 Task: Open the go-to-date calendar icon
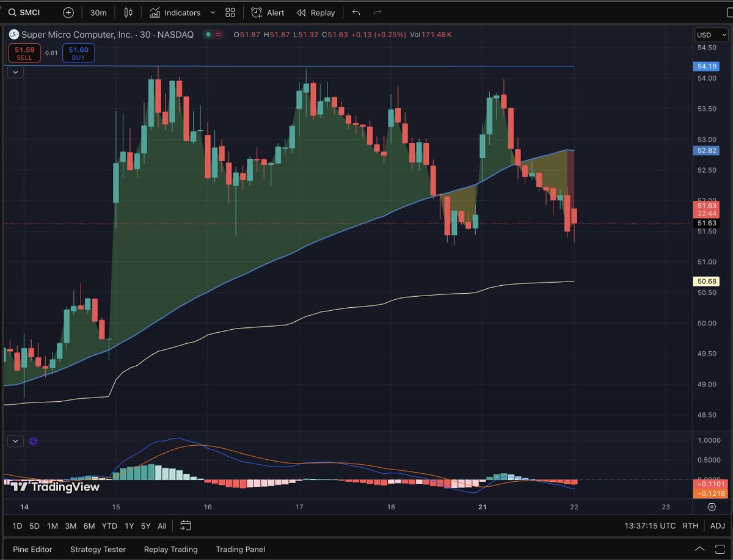[186, 525]
